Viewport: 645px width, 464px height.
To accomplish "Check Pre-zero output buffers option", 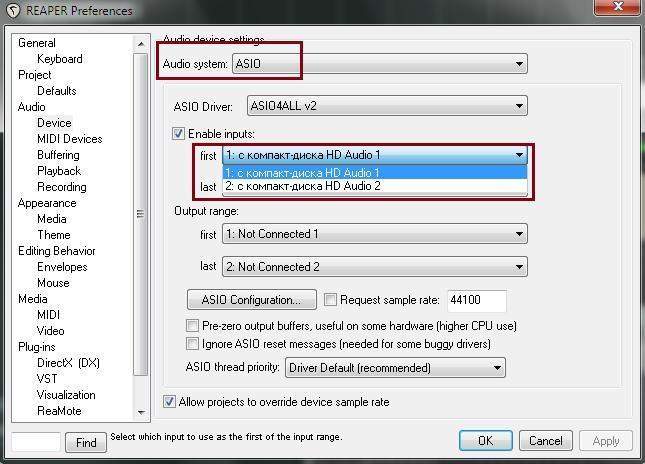I will pyautogui.click(x=192, y=326).
